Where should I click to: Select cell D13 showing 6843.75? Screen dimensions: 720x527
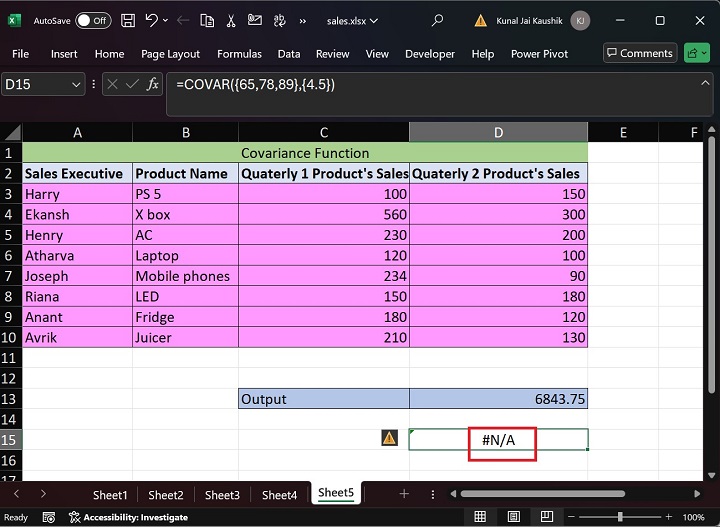point(498,399)
